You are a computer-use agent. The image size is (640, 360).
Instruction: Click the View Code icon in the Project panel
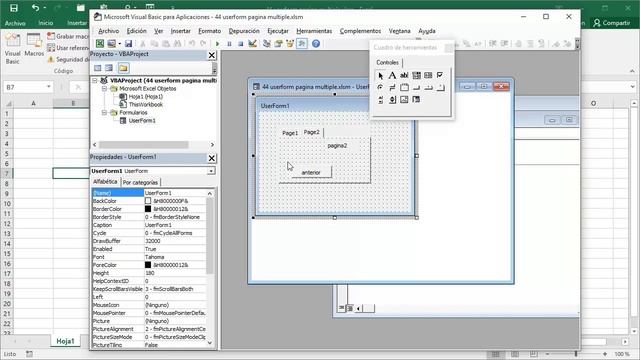(98, 68)
